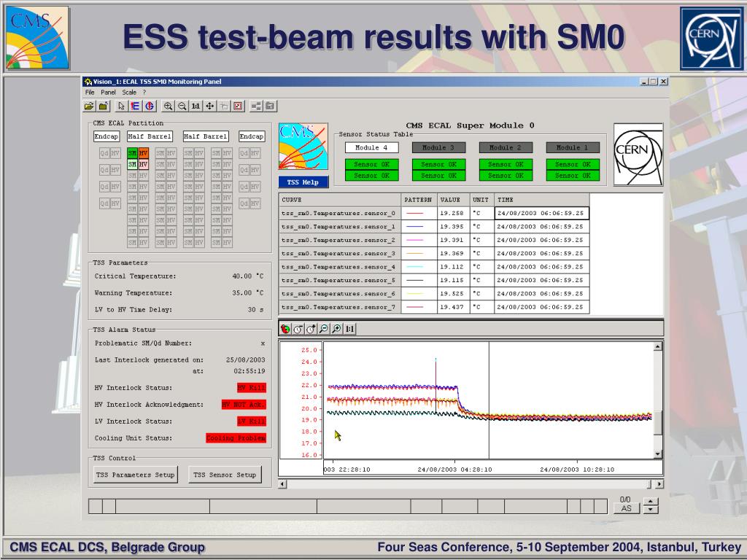Screen dimensions: 747x560
Task: Click trend horizontal scrollbar right arrow
Action: pyautogui.click(x=659, y=484)
